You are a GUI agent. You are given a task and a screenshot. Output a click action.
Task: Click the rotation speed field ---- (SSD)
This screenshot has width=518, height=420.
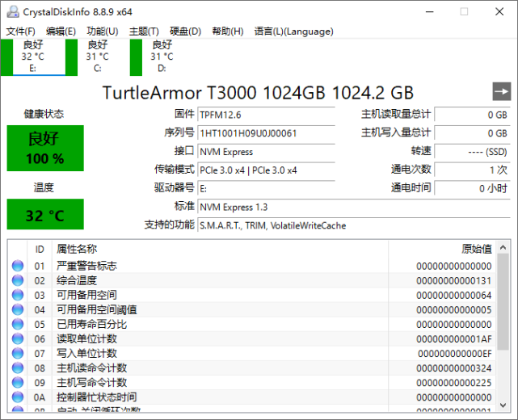tap(472, 152)
